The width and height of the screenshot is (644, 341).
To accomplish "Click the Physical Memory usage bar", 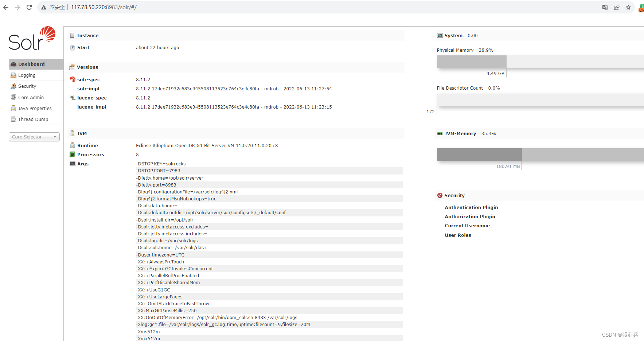I will [x=540, y=62].
